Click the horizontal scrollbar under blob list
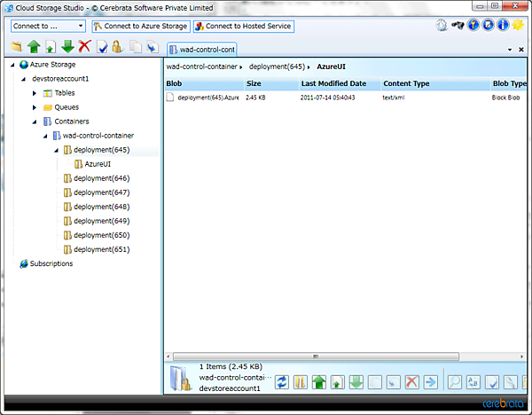532x415 pixels. point(347,356)
